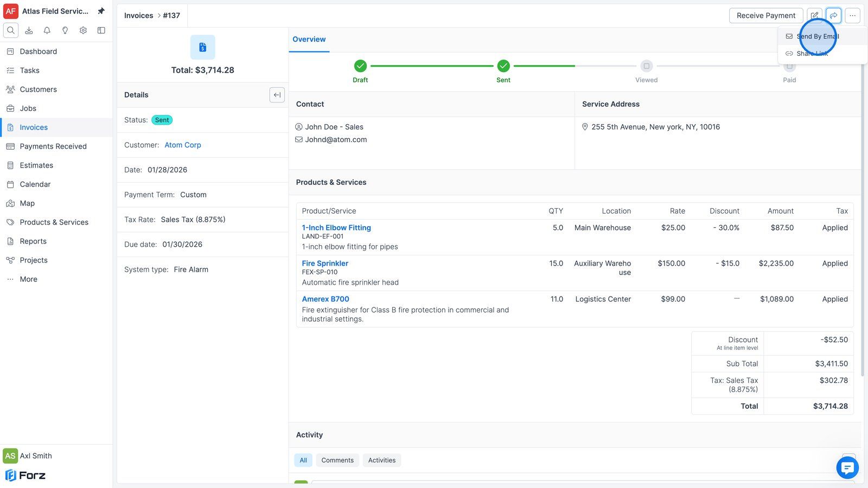Click the download inbox icon

tap(29, 30)
